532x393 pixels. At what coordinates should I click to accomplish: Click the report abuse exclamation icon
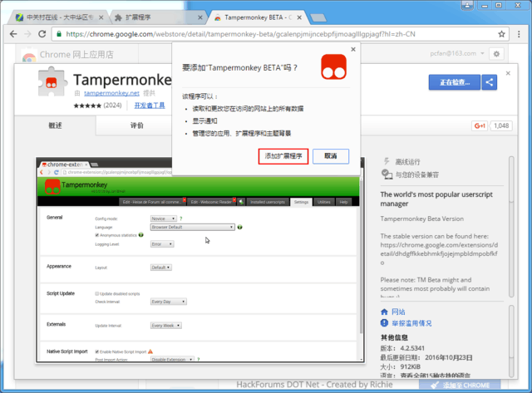point(384,323)
